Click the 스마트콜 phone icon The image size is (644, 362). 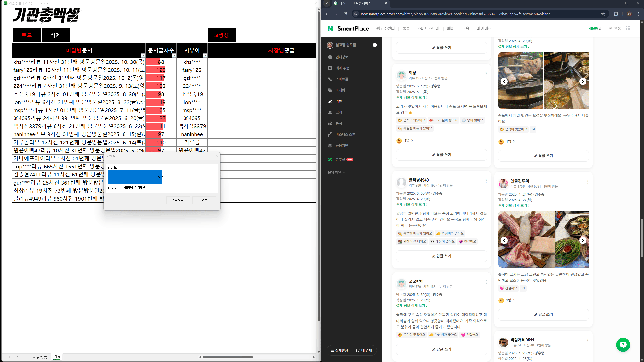330,79
